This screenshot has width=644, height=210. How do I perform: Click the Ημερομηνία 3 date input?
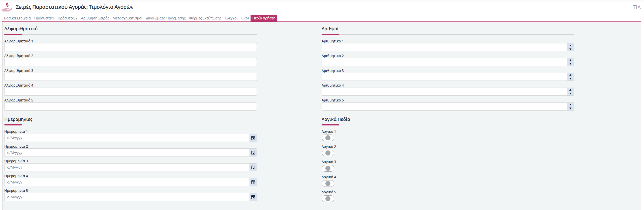[x=127, y=167]
